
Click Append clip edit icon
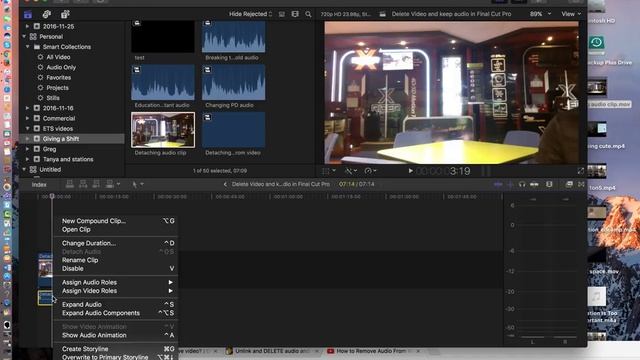96,184
